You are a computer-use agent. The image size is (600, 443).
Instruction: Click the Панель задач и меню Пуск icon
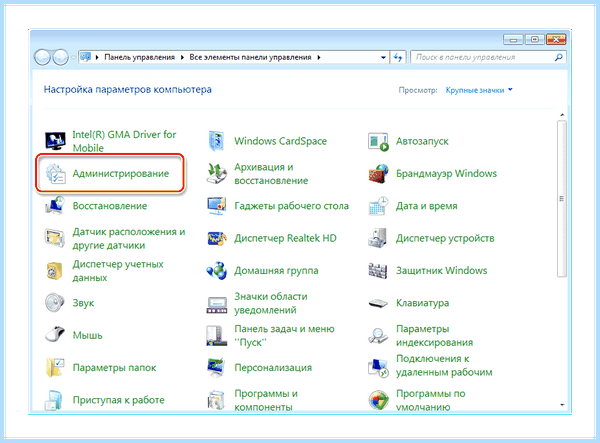point(216,336)
